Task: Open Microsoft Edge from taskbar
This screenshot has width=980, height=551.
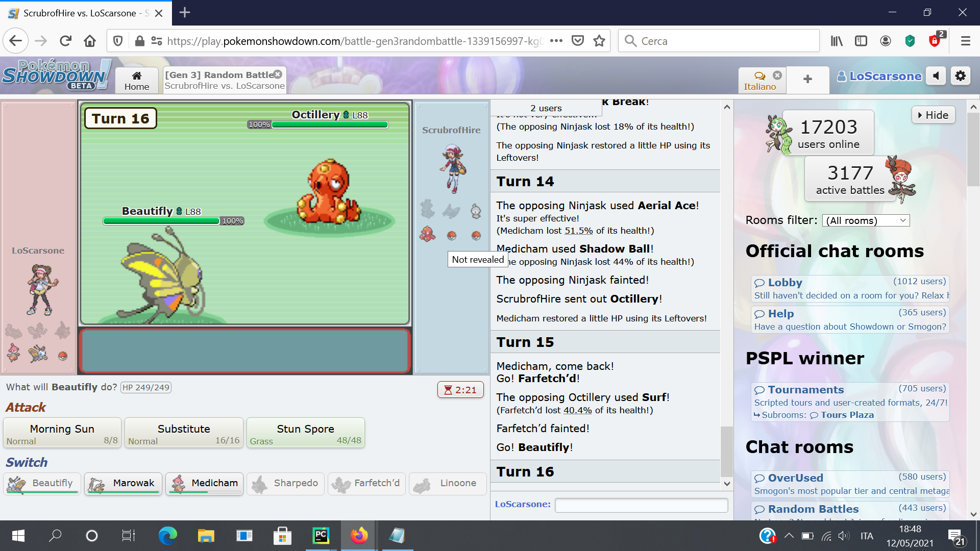Action: (x=168, y=536)
